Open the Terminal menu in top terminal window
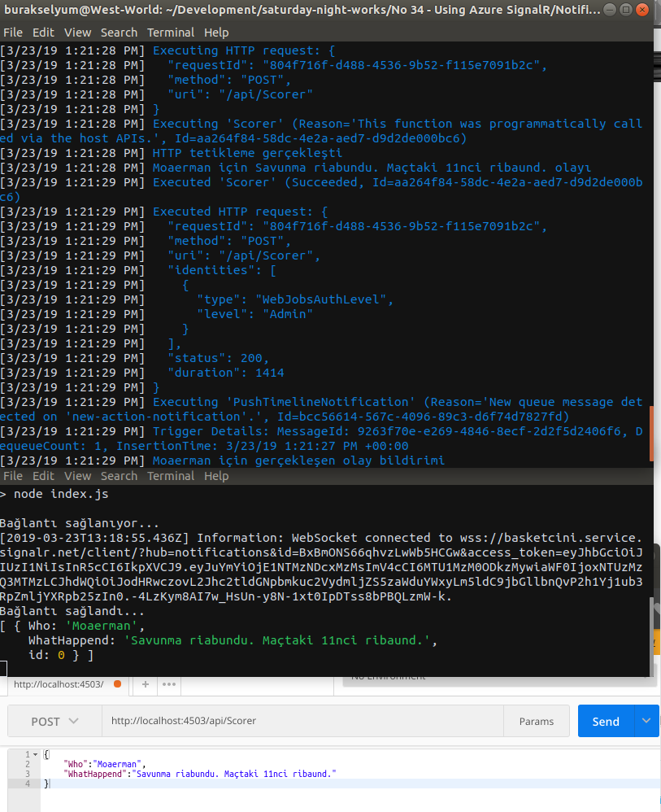The image size is (661, 812). [170, 33]
